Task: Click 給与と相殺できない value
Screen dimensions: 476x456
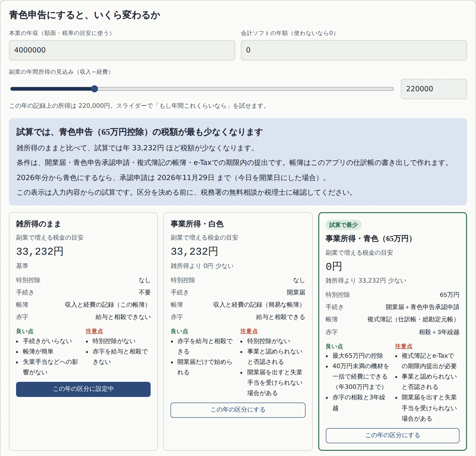Action: (x=123, y=317)
